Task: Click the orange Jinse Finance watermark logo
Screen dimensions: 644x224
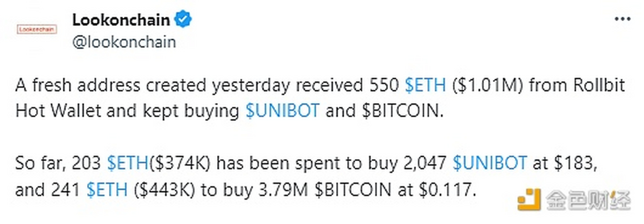Action: point(529,200)
